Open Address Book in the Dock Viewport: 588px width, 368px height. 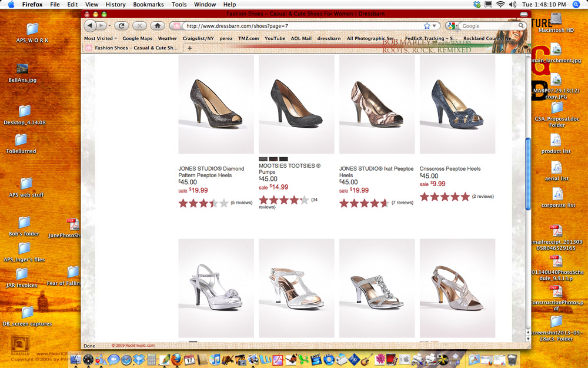tap(202, 359)
